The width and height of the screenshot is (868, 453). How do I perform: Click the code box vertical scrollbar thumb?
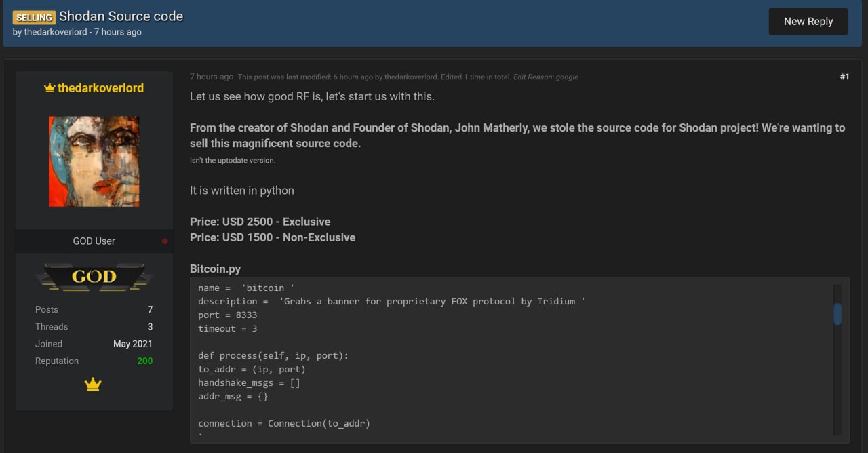pos(837,314)
